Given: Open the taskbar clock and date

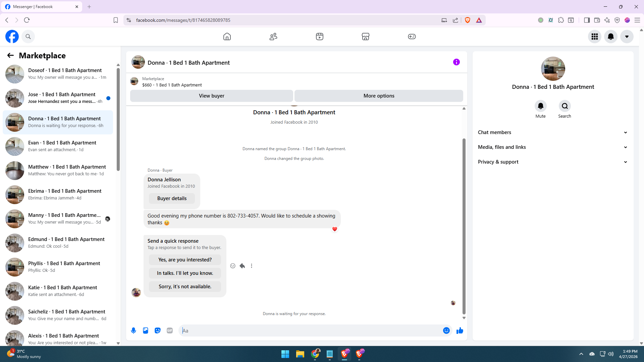Looking at the screenshot, I should tap(629, 354).
